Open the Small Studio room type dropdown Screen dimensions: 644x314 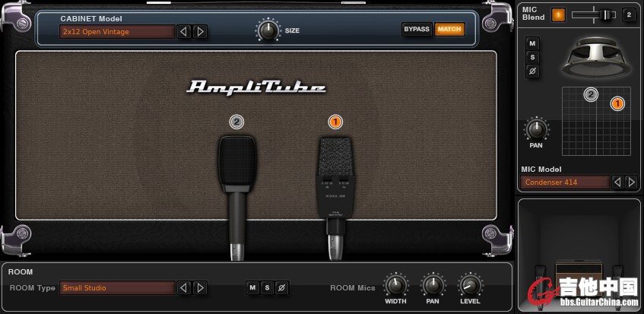pyautogui.click(x=117, y=287)
